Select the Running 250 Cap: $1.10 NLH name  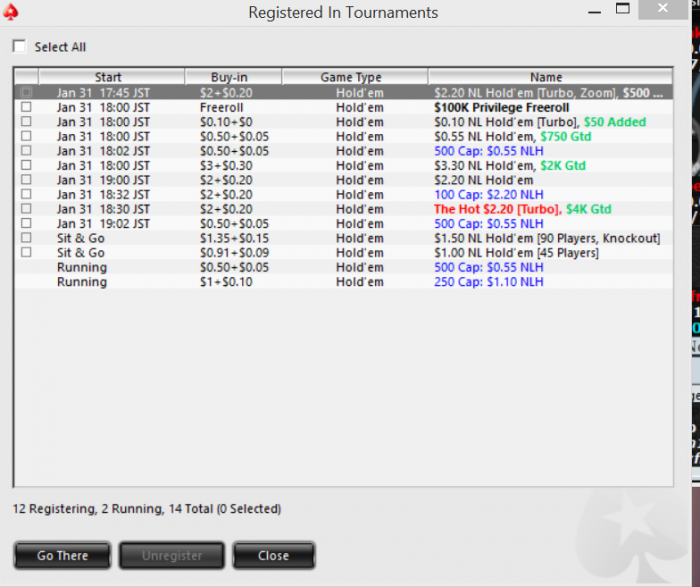(488, 282)
